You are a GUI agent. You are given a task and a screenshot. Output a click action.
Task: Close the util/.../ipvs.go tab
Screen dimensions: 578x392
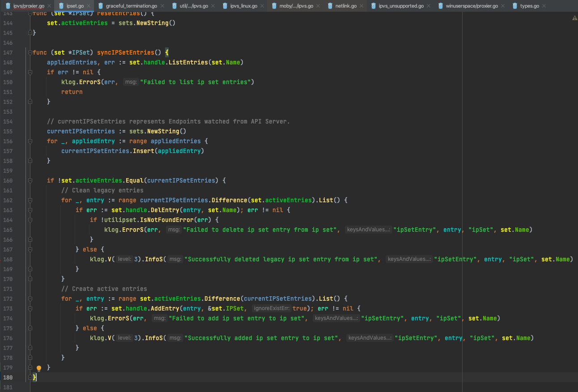(x=213, y=6)
